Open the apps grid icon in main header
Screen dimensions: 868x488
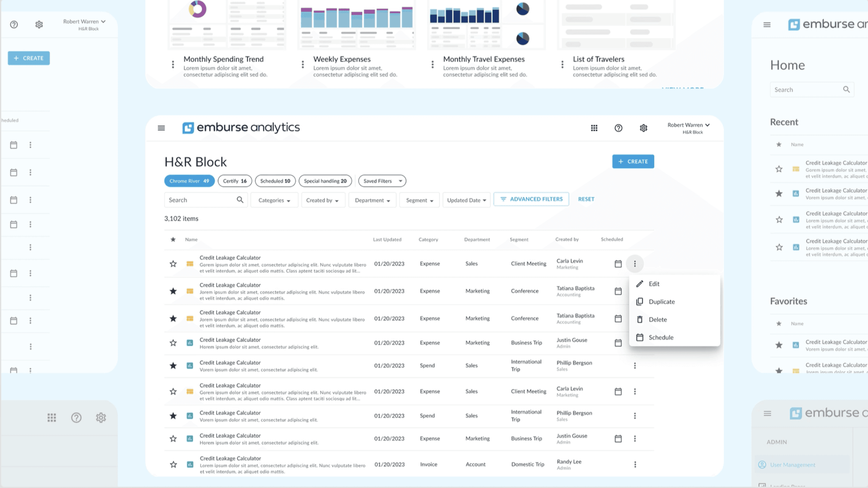click(x=594, y=128)
